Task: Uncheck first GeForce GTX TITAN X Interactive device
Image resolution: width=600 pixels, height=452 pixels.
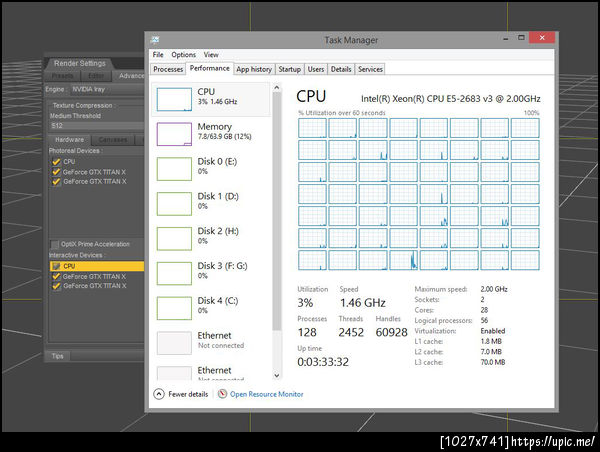Action: tap(56, 276)
